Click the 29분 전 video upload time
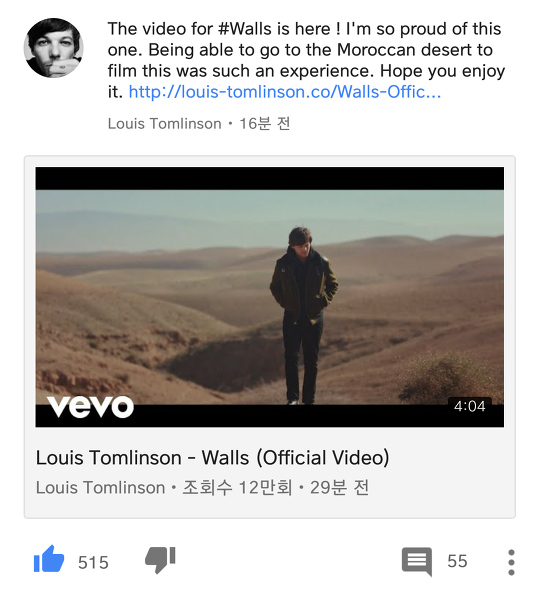This screenshot has width=540, height=603. (x=340, y=488)
